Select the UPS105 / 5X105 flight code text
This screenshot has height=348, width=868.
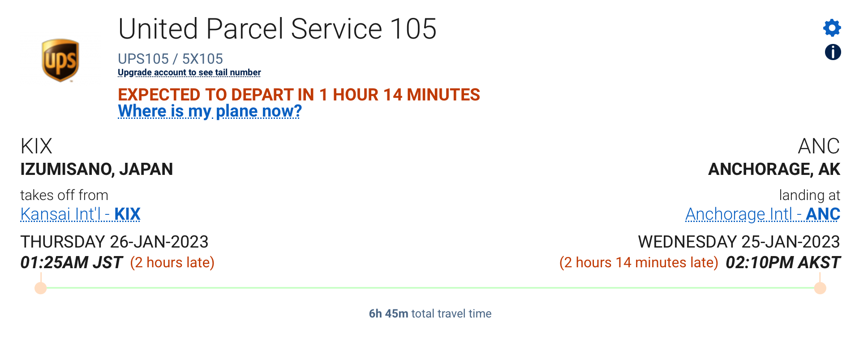point(170,59)
